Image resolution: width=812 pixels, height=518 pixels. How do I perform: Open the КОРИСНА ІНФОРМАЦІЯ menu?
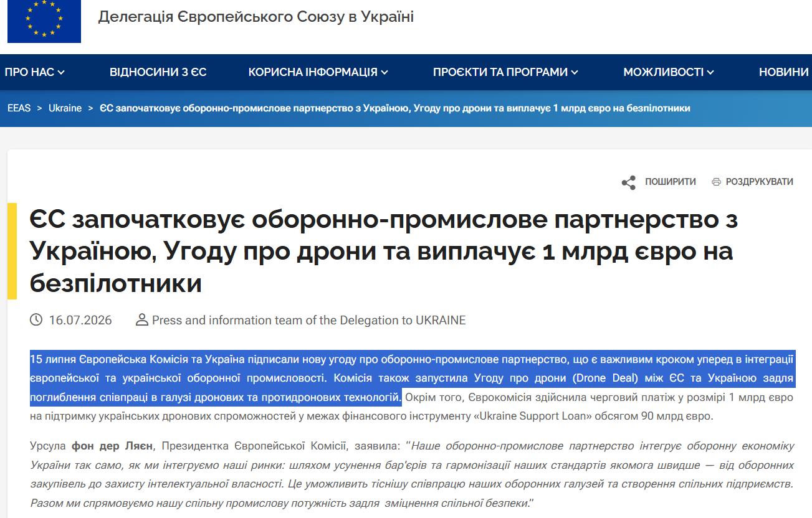(x=318, y=72)
